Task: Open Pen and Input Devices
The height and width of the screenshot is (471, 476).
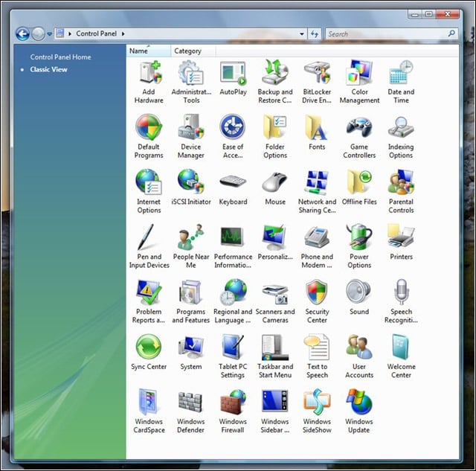Action: pos(149,246)
